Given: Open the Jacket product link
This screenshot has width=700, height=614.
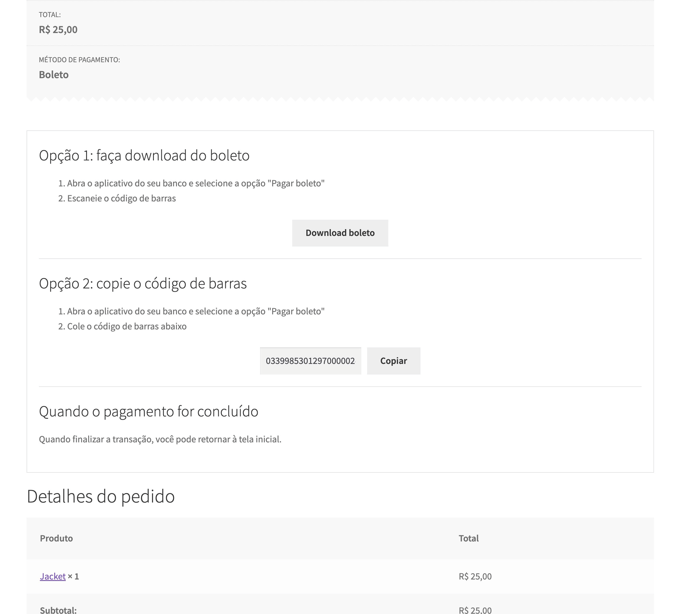Looking at the screenshot, I should coord(52,576).
